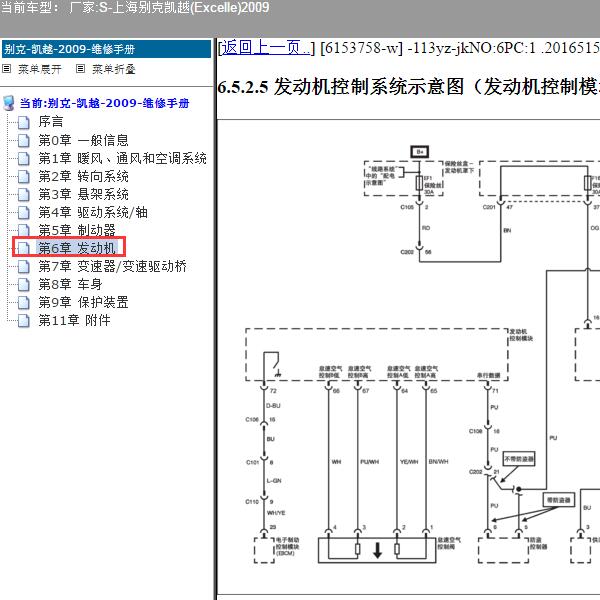Click the root node 当前:别克-凯越-2009-维修手册
600x600 pixels.
point(104,103)
